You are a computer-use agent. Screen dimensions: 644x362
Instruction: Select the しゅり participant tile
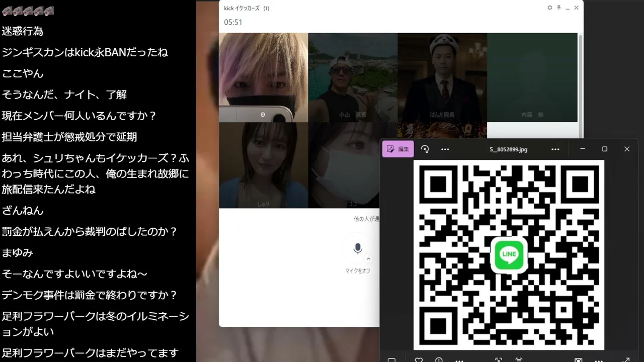click(263, 165)
